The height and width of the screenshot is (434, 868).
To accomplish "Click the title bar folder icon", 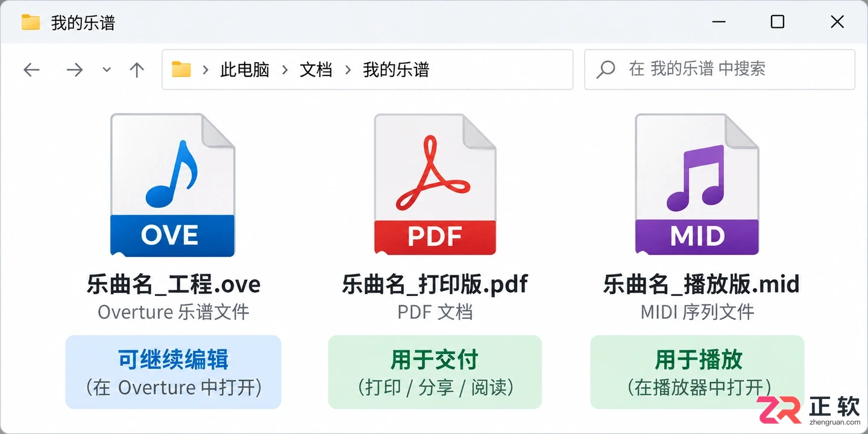I will tap(30, 22).
